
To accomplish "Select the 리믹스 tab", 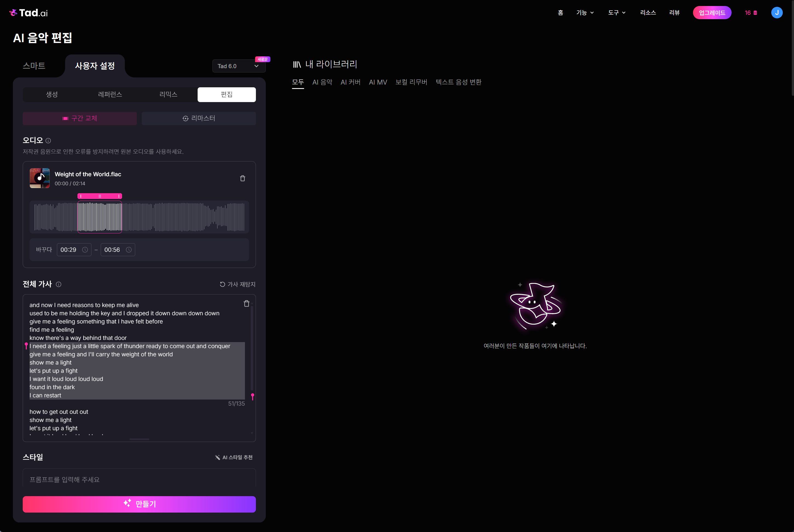I will (x=168, y=94).
